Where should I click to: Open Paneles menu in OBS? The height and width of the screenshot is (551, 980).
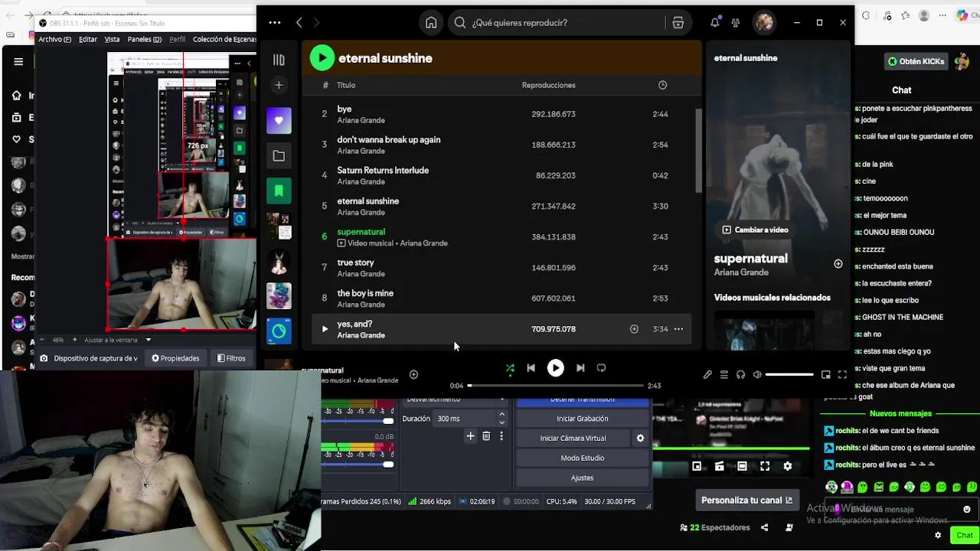tap(145, 39)
